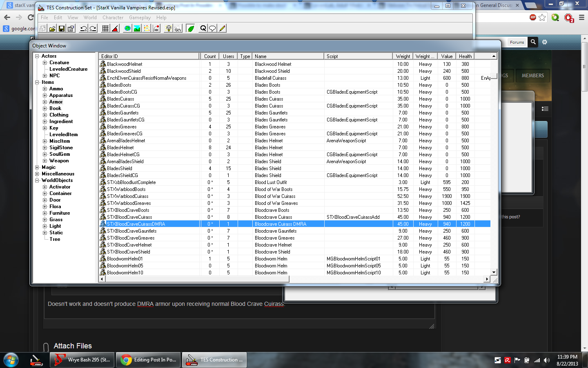Toggle the SKY toolbar button
Screen dimensions: 588x368
click(x=178, y=29)
